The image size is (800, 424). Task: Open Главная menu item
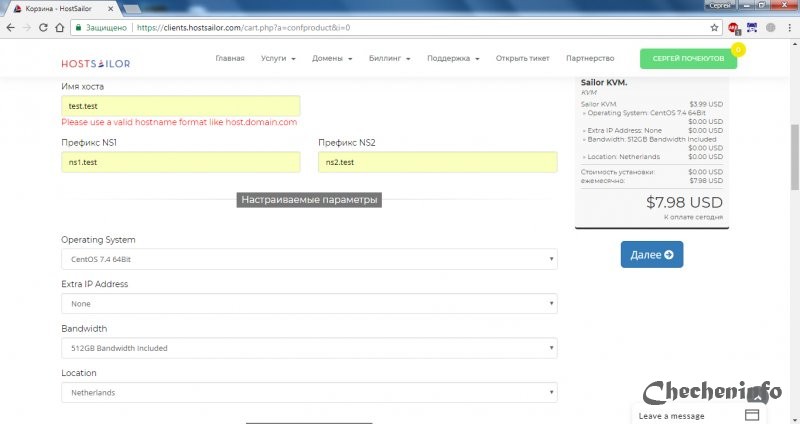[x=230, y=58]
